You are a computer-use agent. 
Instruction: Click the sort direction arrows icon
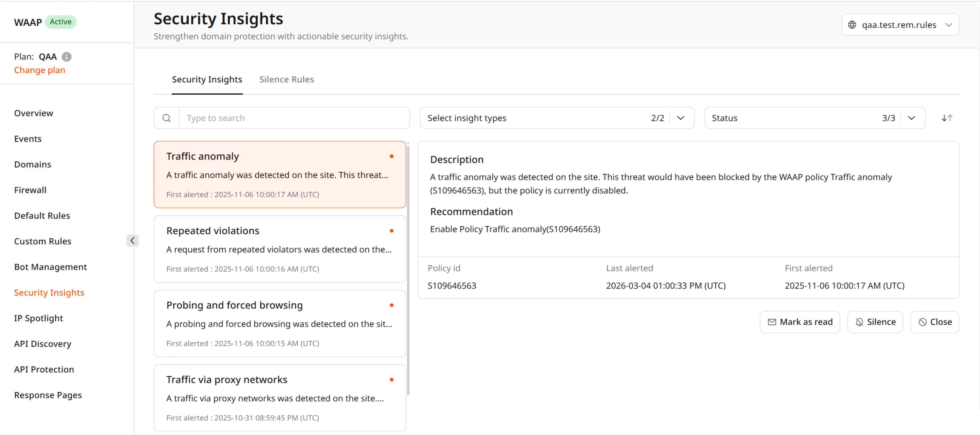pyautogui.click(x=947, y=118)
